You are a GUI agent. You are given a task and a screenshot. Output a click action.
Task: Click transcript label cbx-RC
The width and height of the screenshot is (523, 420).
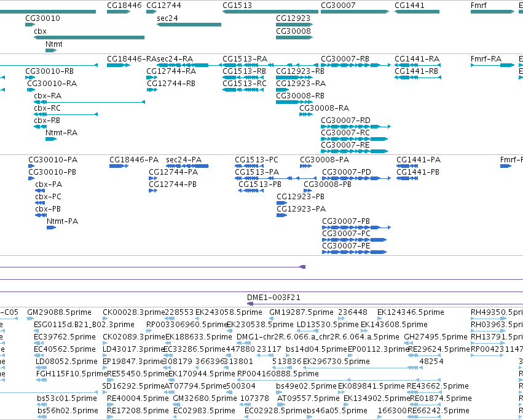[x=47, y=108]
